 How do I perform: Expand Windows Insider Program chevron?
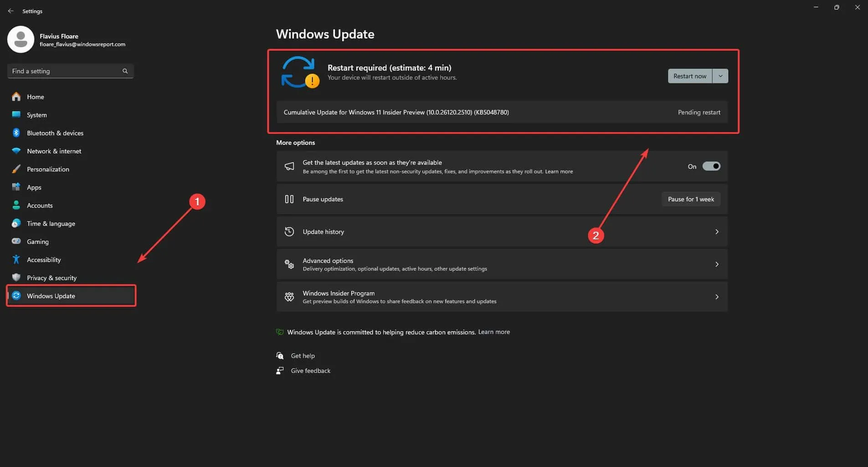(x=717, y=297)
